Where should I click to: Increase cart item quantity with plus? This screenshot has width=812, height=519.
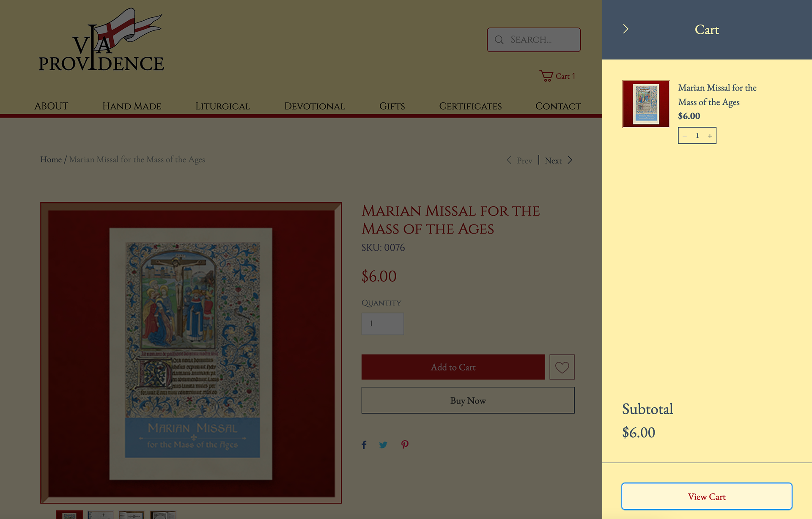710,136
